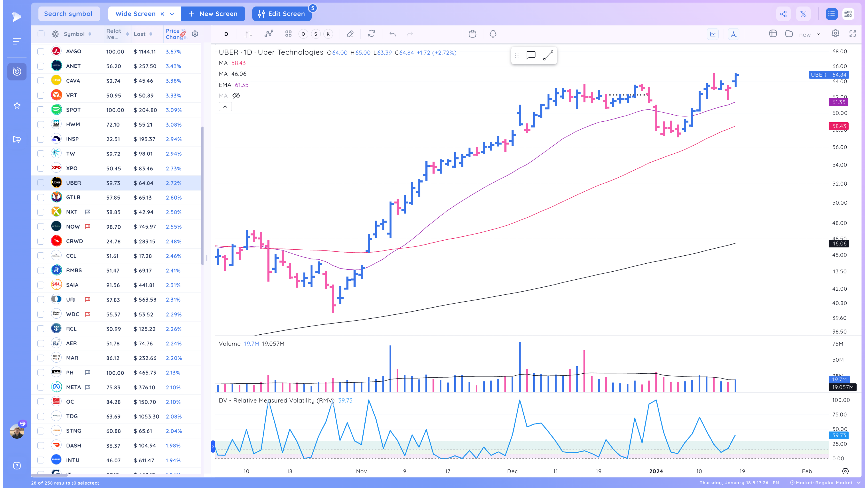
Task: Click the URI red flag marker
Action: point(87,299)
